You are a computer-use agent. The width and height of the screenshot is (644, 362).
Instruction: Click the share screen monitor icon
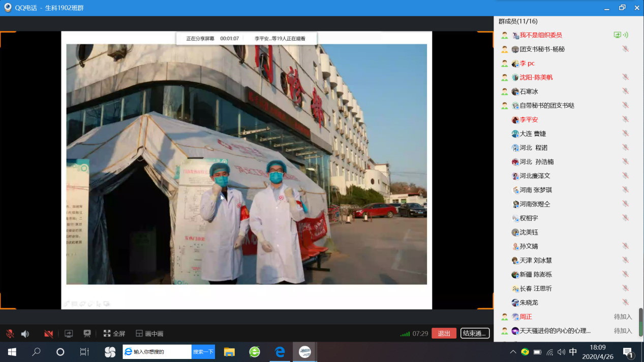pos(69,334)
